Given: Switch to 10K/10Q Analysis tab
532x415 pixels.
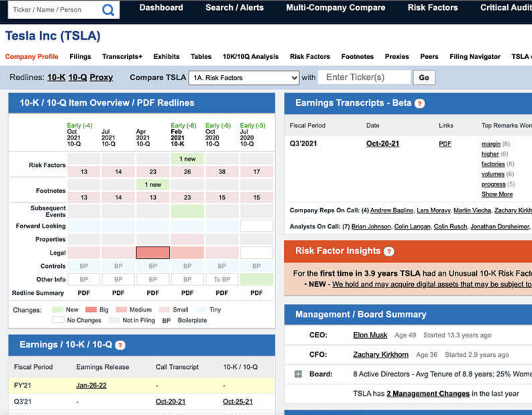Looking at the screenshot, I should click(250, 56).
